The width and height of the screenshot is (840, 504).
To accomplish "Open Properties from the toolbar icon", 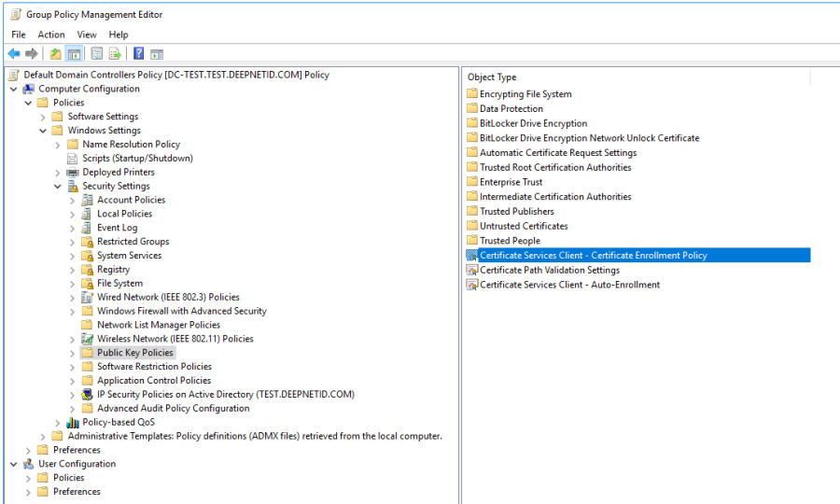I will coord(97,54).
